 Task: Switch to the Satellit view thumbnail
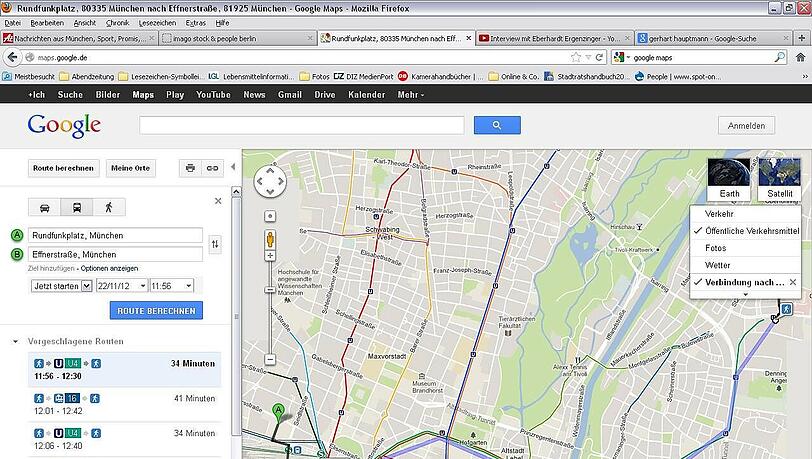click(x=779, y=179)
